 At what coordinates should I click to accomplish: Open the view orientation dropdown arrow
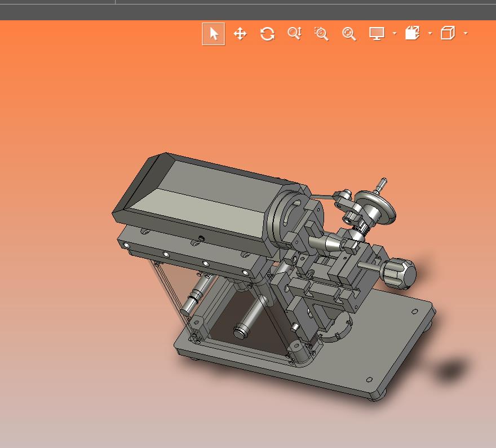coord(430,34)
